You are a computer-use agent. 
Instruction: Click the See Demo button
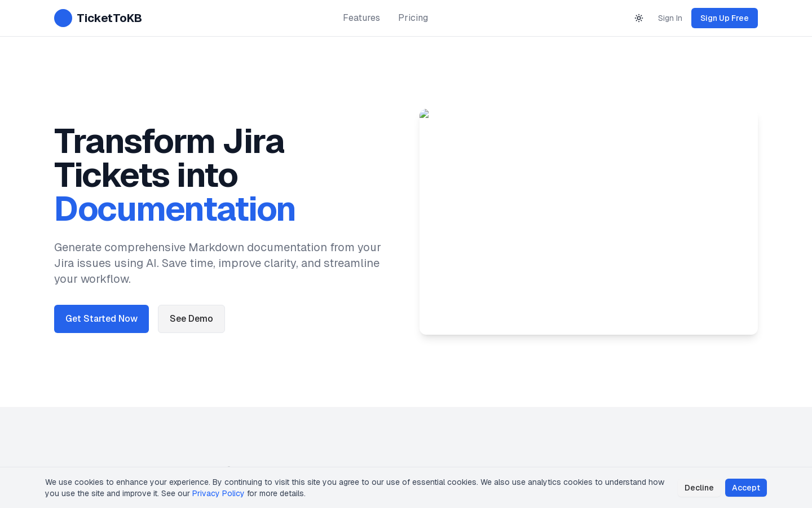191,319
